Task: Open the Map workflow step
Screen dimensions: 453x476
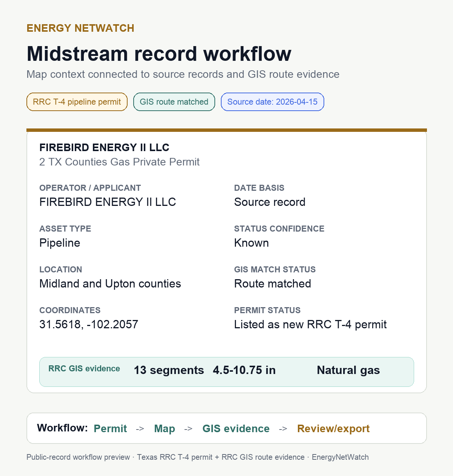Action: [x=165, y=428]
